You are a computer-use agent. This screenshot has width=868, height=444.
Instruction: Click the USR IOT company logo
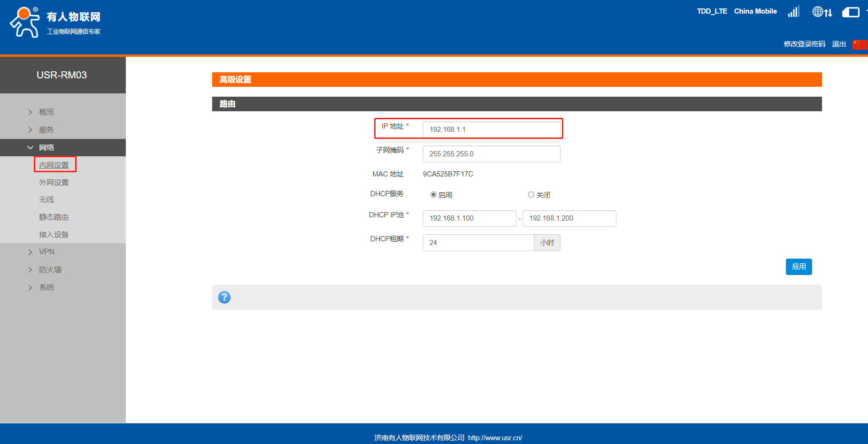(55, 22)
